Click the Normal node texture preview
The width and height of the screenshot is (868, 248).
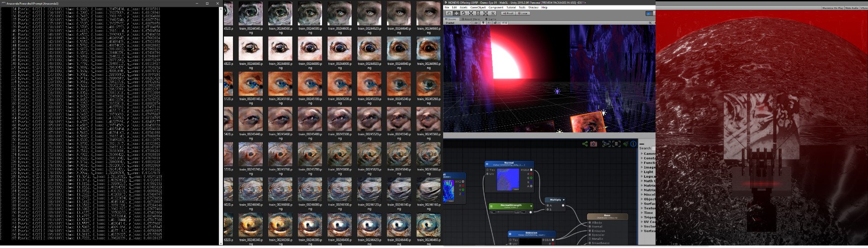(x=508, y=179)
